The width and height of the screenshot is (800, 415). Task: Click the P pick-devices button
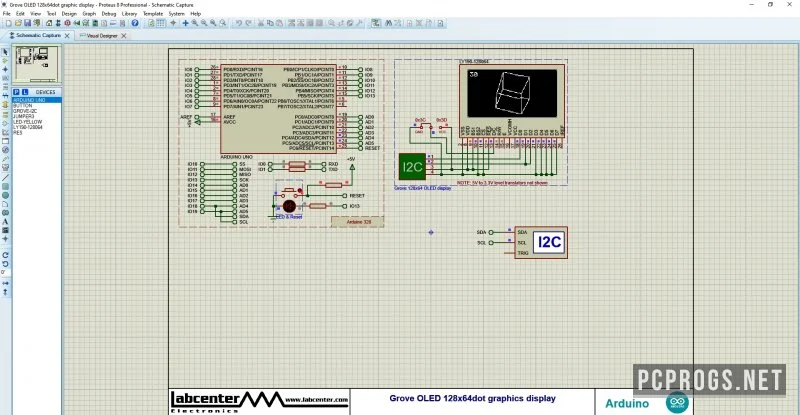tap(16, 92)
